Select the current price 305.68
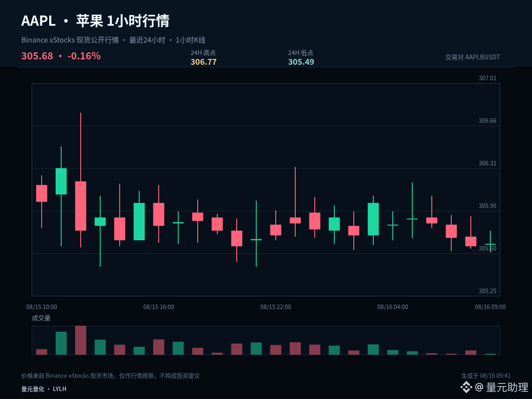The height and width of the screenshot is (399, 532). pyautogui.click(x=37, y=56)
